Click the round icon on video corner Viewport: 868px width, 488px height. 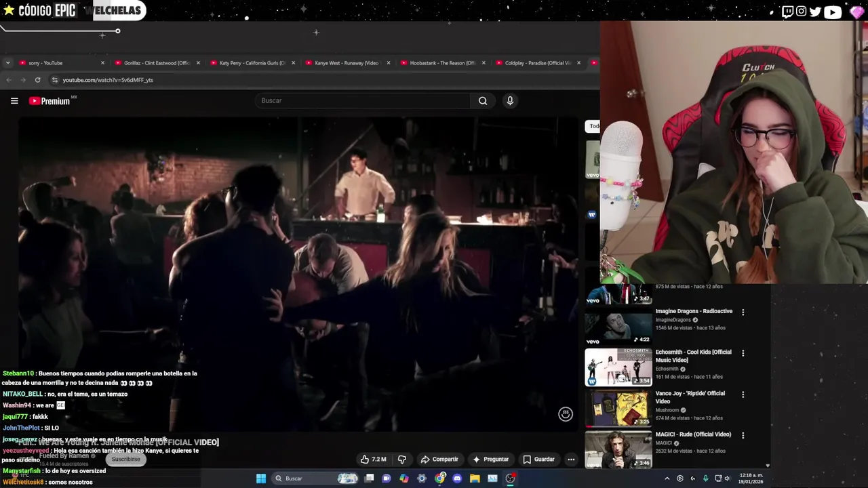(566, 414)
